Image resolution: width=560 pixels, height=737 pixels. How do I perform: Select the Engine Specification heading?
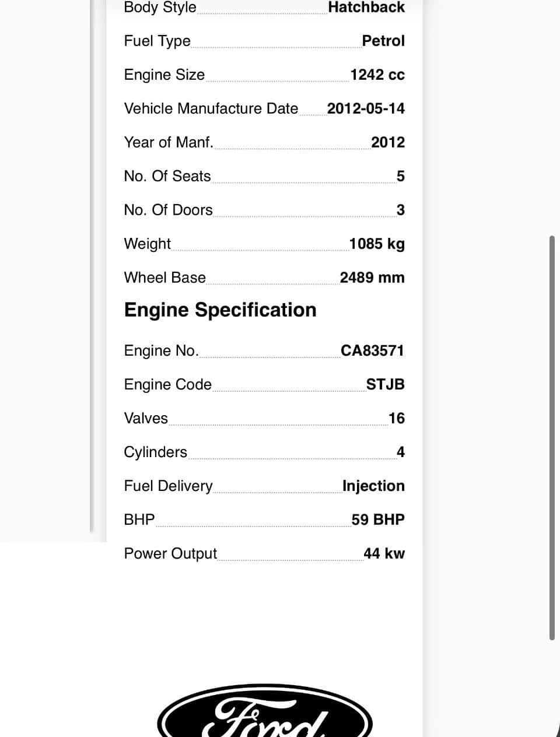pyautogui.click(x=220, y=310)
